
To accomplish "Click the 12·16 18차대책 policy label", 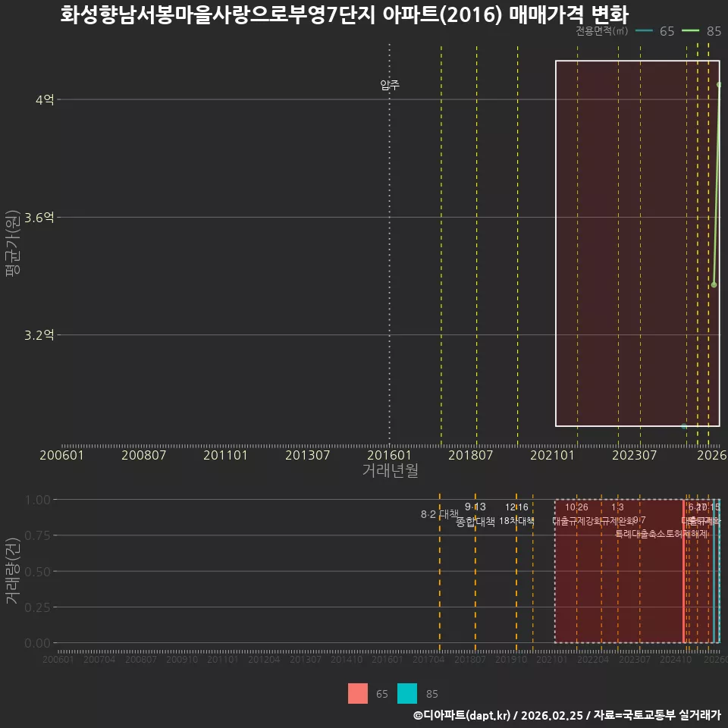I will (516, 514).
